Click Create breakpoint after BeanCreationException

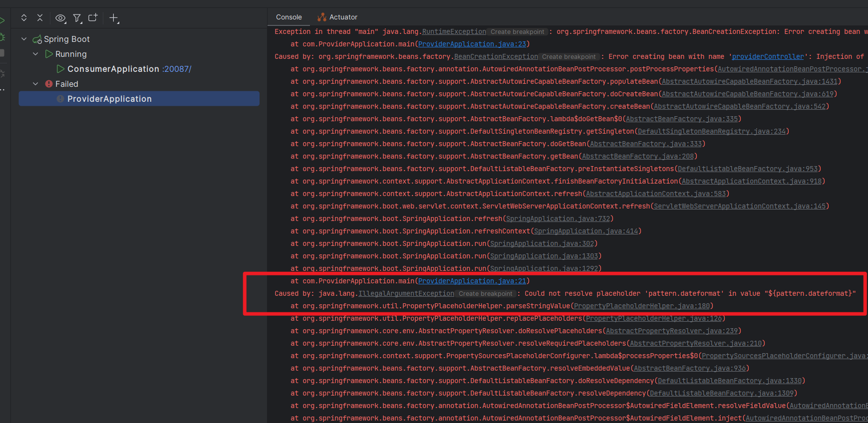(x=569, y=56)
